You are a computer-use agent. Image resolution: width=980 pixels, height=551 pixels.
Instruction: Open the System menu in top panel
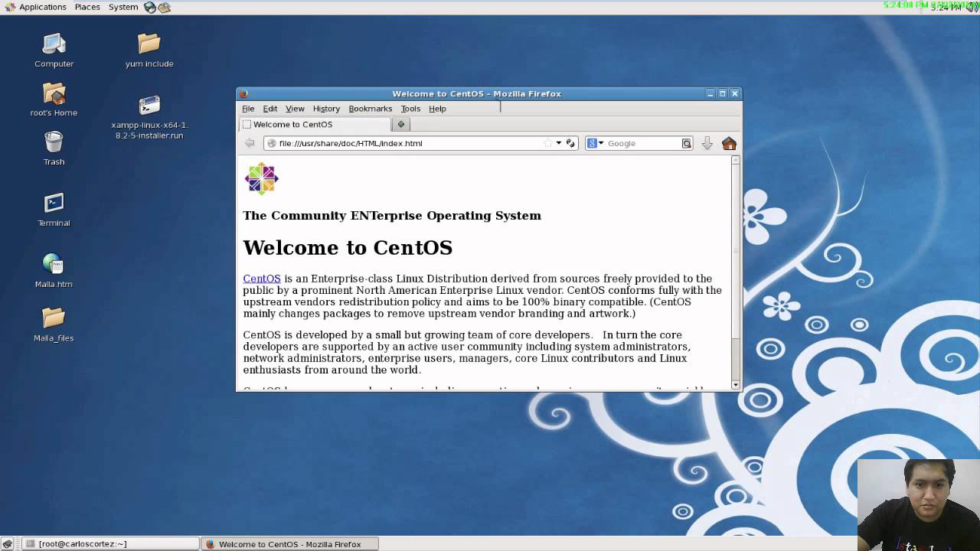click(123, 7)
